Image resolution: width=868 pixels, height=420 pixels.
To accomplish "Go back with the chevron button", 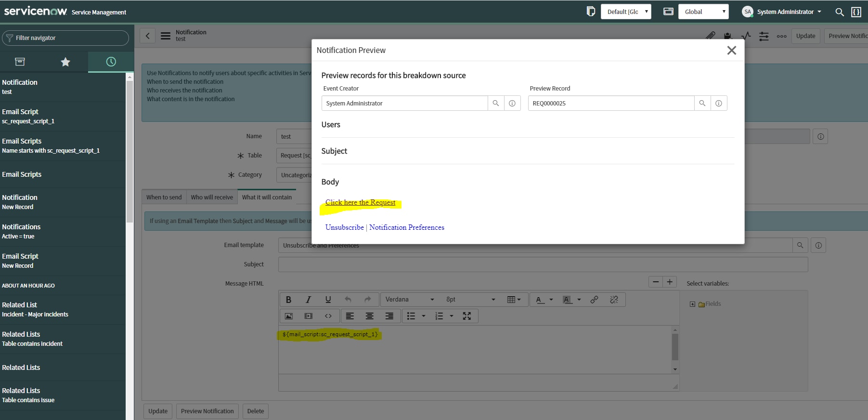I will [x=147, y=36].
